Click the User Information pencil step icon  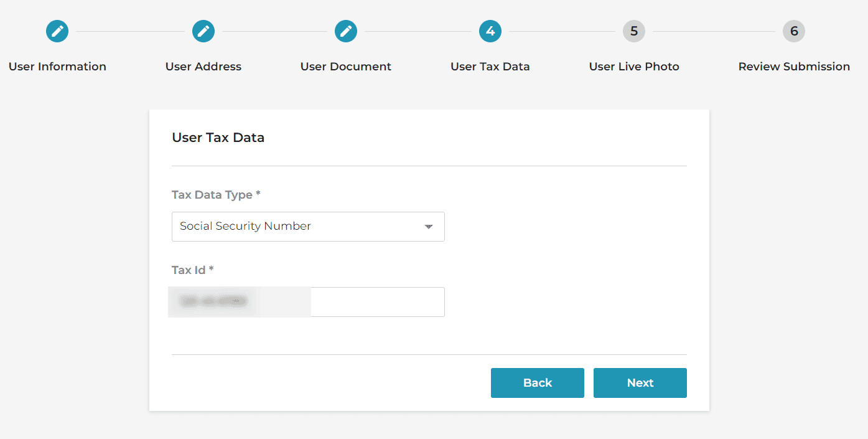[57, 31]
